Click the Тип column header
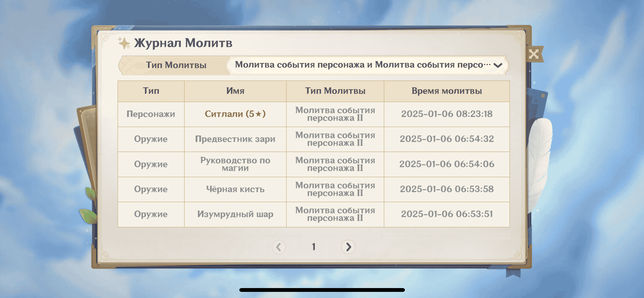The image size is (644, 298). (x=151, y=91)
